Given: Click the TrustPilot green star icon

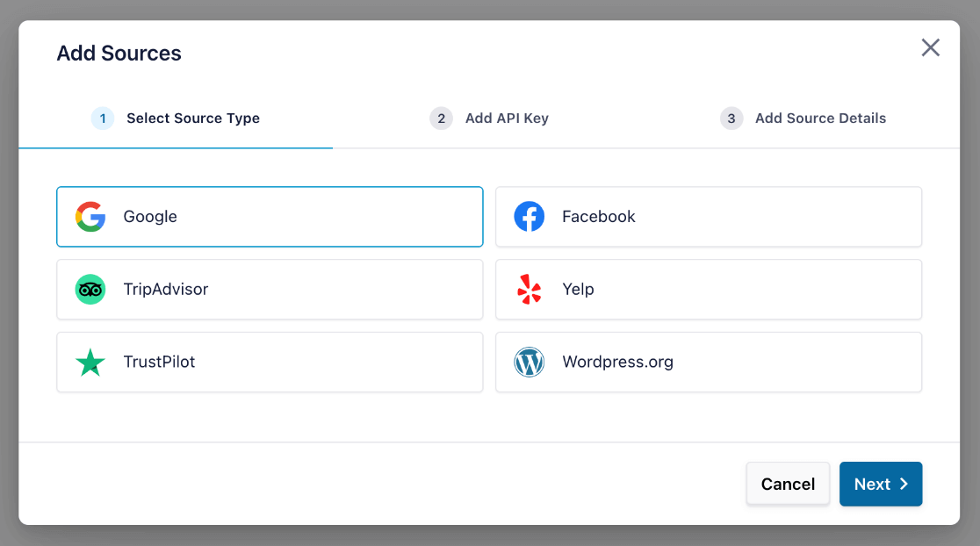Looking at the screenshot, I should (x=90, y=363).
